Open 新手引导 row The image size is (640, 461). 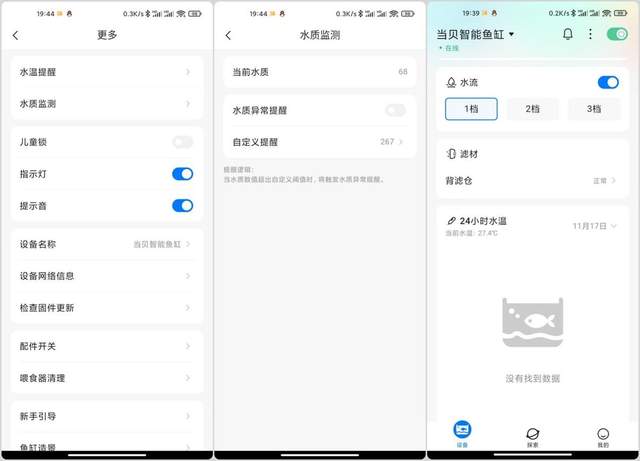[107, 416]
